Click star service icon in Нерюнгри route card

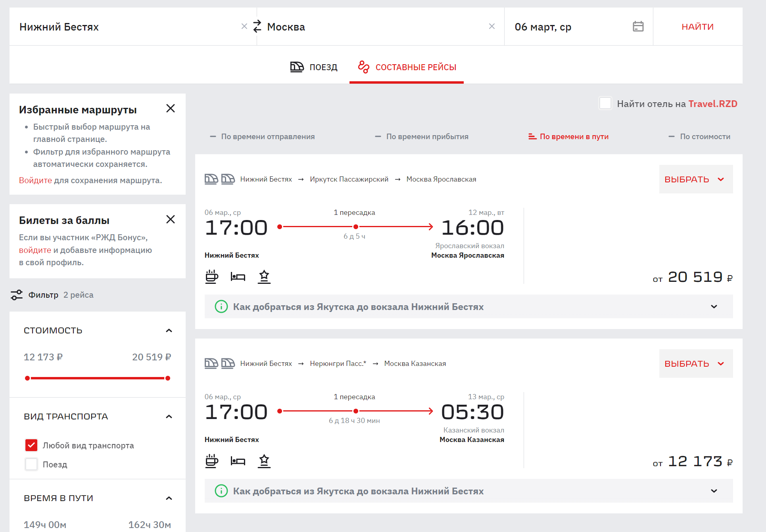click(x=264, y=461)
